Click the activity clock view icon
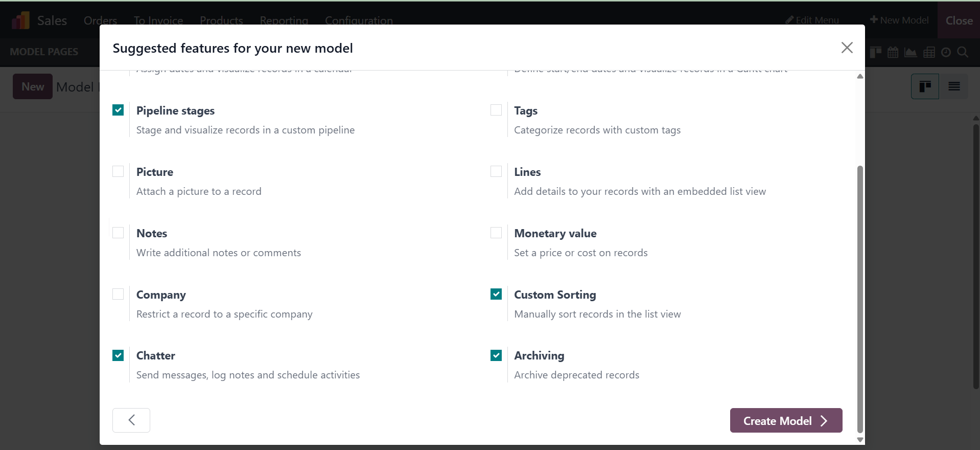The image size is (980, 450). pos(946,52)
